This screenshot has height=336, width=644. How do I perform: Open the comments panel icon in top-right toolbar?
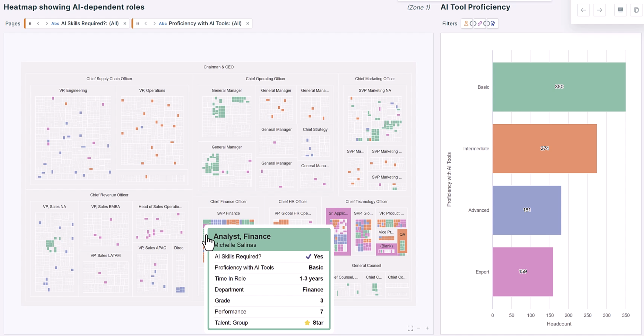[620, 10]
